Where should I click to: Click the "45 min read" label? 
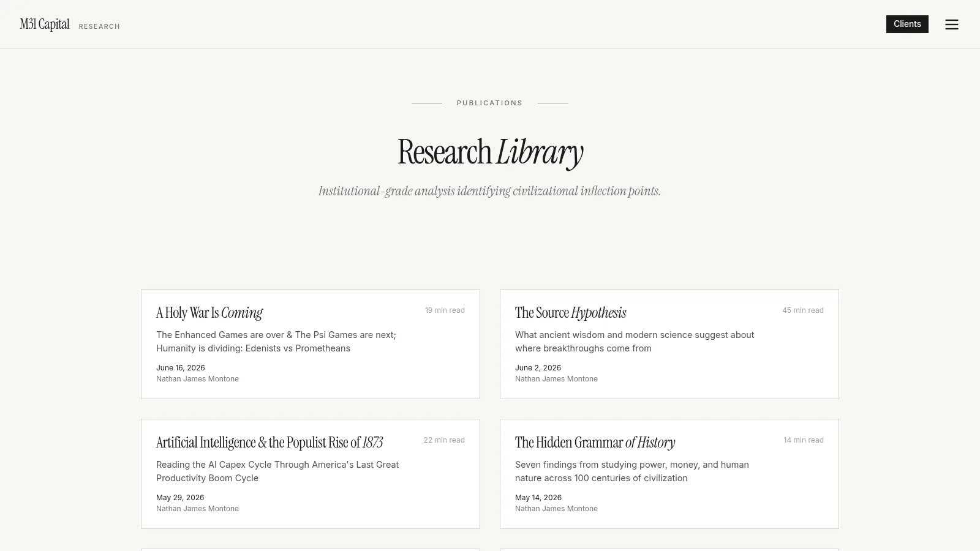[x=803, y=310]
